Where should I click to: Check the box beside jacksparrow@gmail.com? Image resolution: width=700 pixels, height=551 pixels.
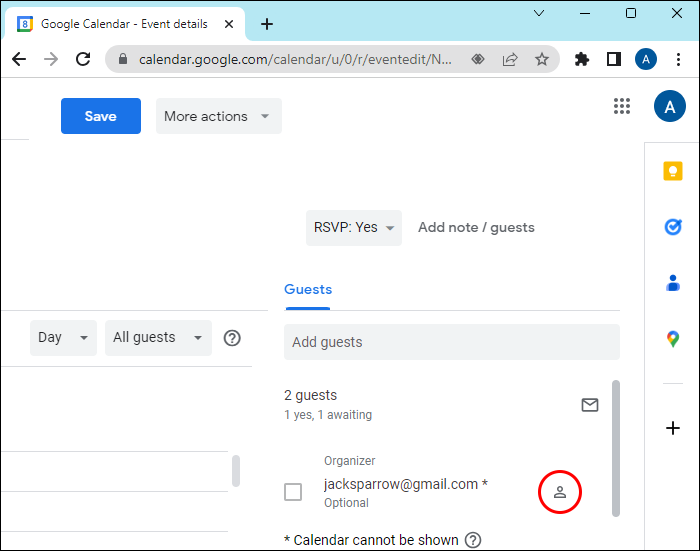[293, 492]
